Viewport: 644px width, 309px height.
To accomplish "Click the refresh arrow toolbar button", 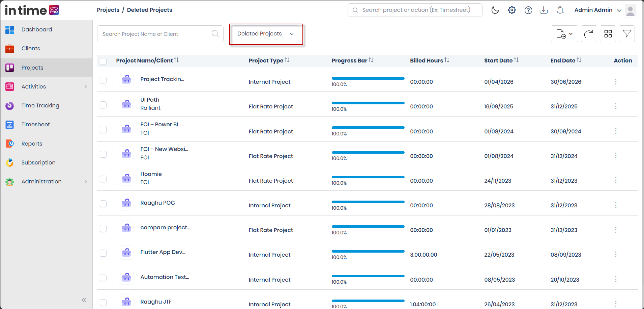I will click(589, 34).
